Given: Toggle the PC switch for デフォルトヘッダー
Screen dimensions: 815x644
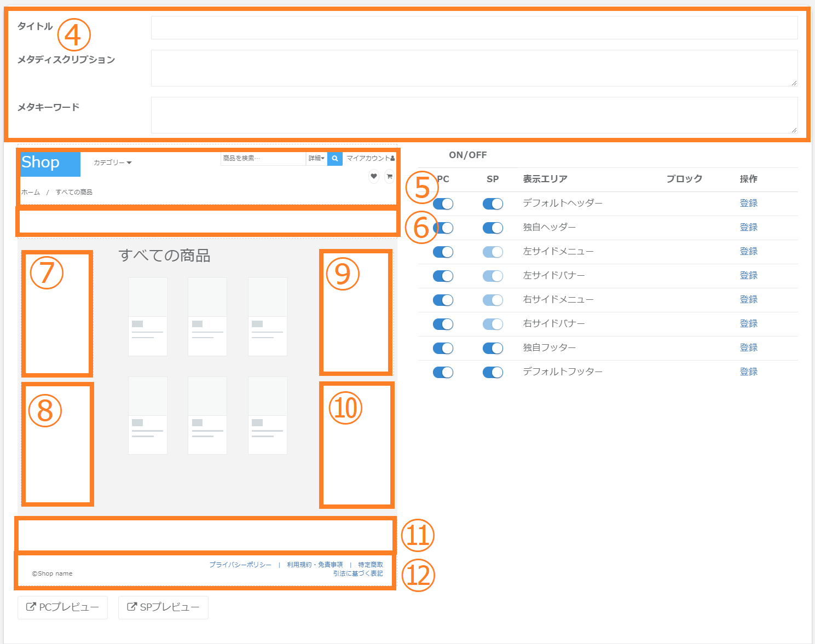Looking at the screenshot, I should point(443,204).
